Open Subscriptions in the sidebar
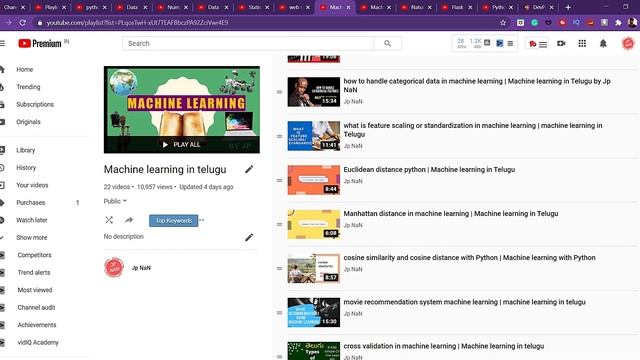This screenshot has height=360, width=640. (x=35, y=104)
